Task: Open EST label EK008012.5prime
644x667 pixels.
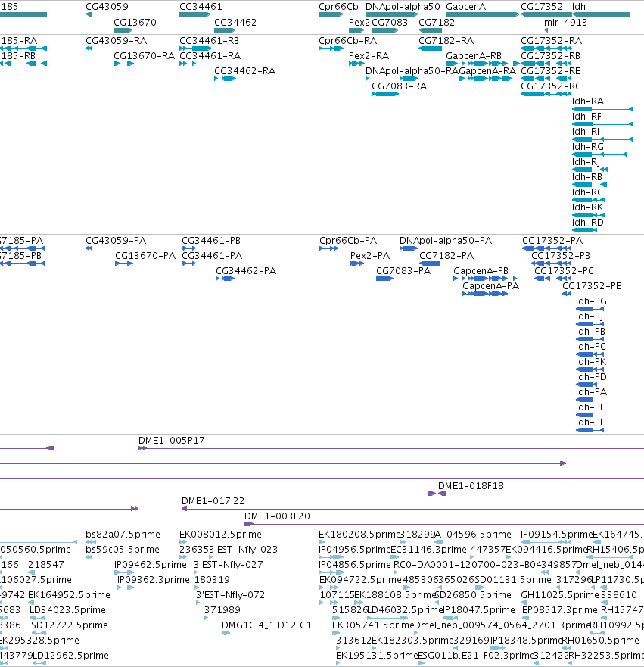Action: (221, 535)
